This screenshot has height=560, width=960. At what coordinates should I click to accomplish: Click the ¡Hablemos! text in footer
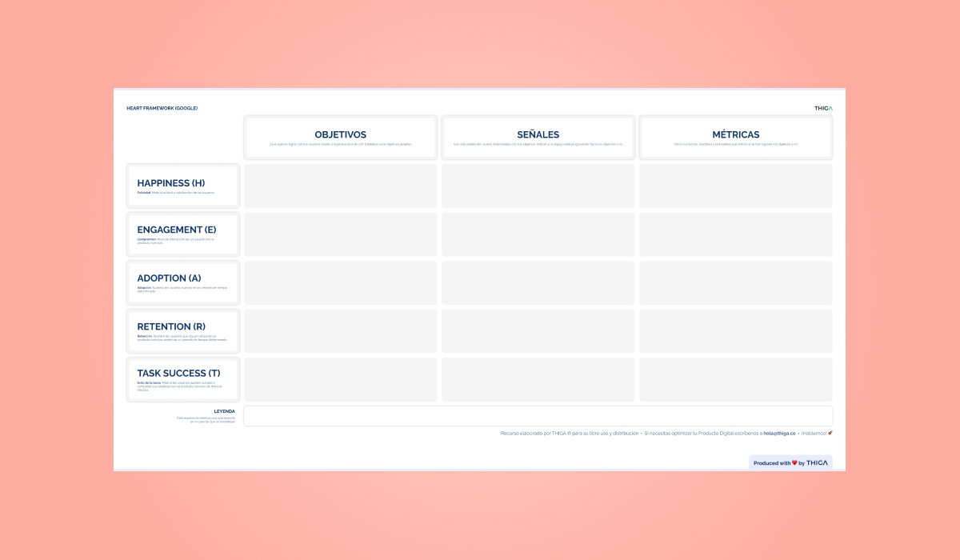coord(814,433)
